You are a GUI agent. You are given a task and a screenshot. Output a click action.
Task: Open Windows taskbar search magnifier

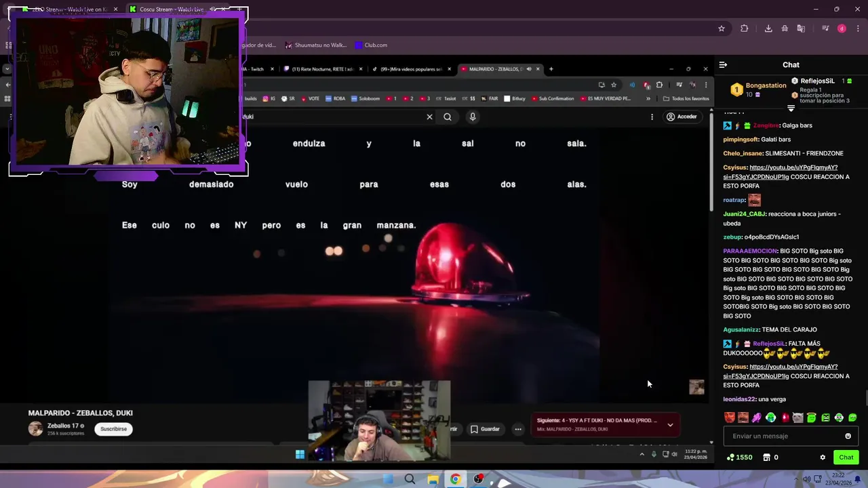tap(410, 480)
